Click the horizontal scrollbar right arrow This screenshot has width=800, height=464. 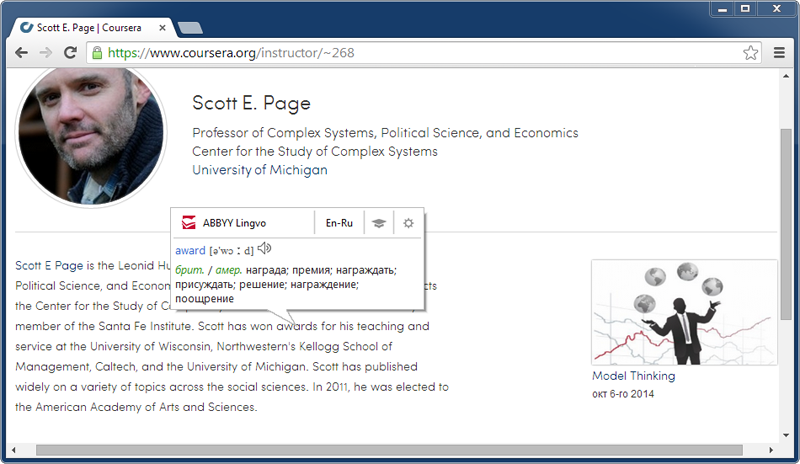(x=771, y=450)
